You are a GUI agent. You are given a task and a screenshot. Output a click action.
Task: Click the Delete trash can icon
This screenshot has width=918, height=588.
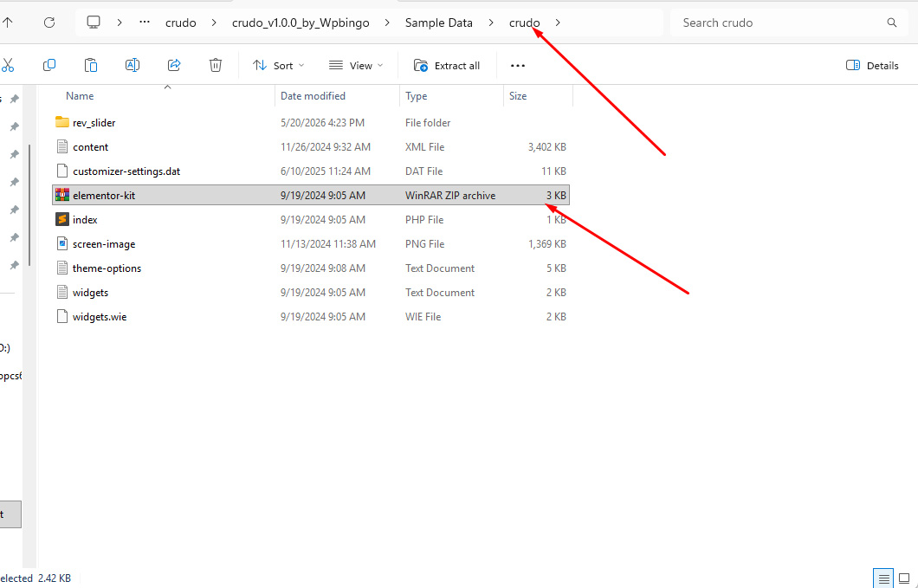coord(216,65)
